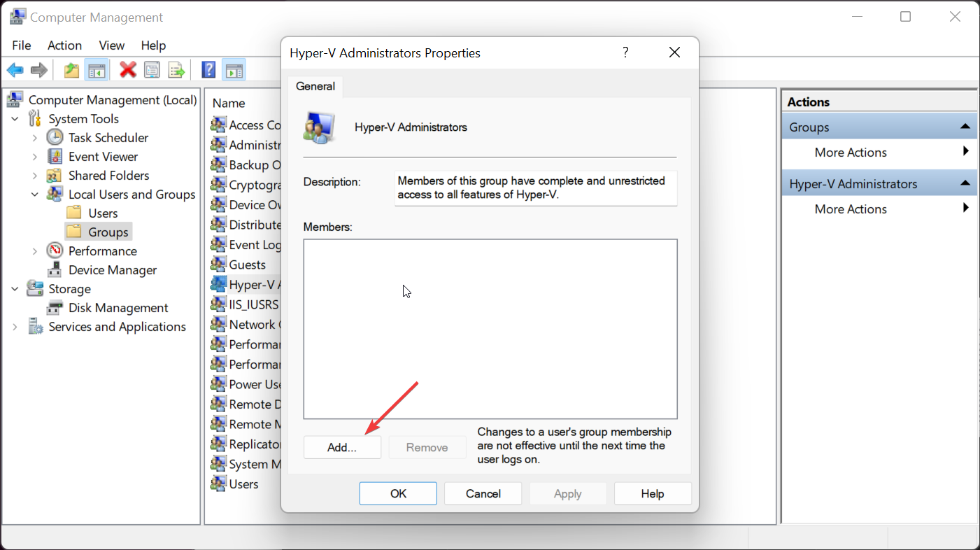Click the Device Manager icon in tree
The image size is (980, 550).
click(55, 269)
